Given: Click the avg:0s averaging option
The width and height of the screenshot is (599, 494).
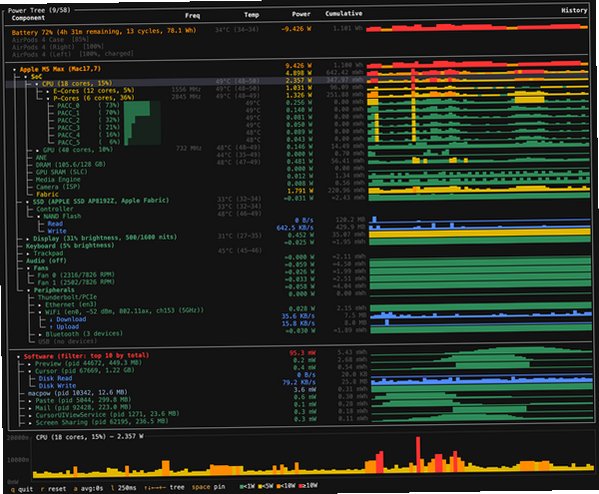Looking at the screenshot, I should tap(89, 489).
